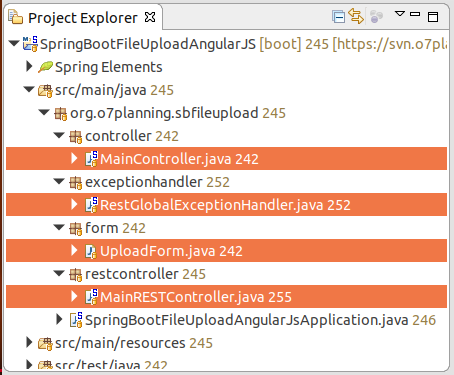This screenshot has height=375, width=454.
Task: Click the exceptionhandler package icon
Action: pyautogui.click(x=75, y=183)
